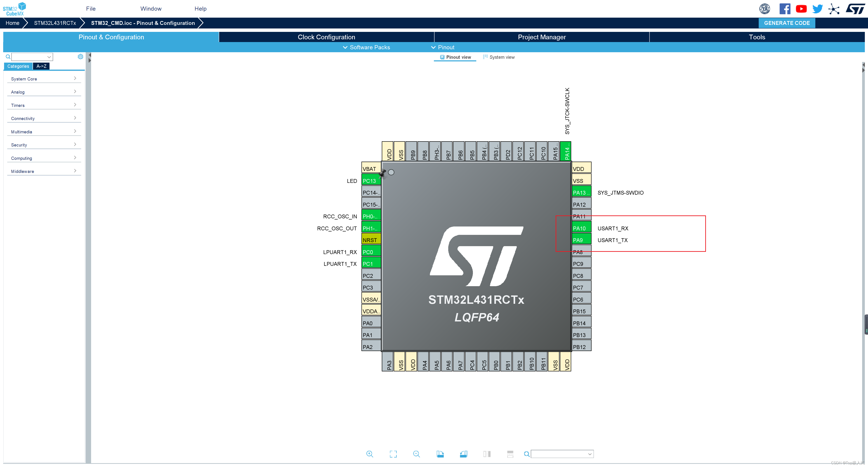
Task: Expand the Connectivity category
Action: (x=44, y=118)
